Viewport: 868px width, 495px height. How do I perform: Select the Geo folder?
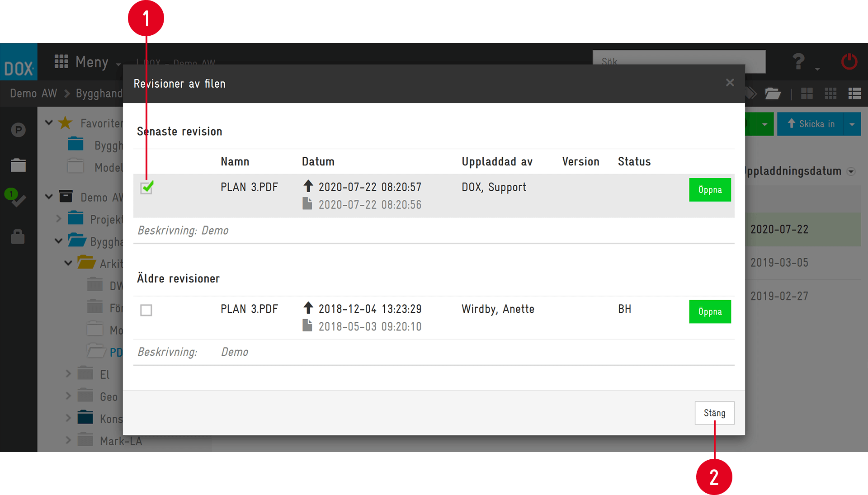pos(109,397)
